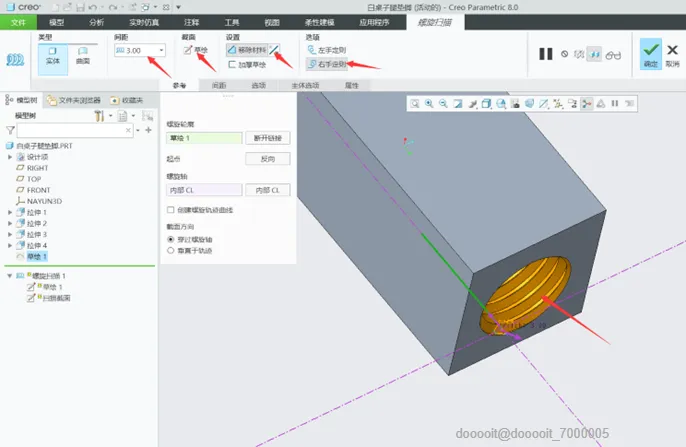Click the large Pause feature icon in ribbon

(x=546, y=54)
